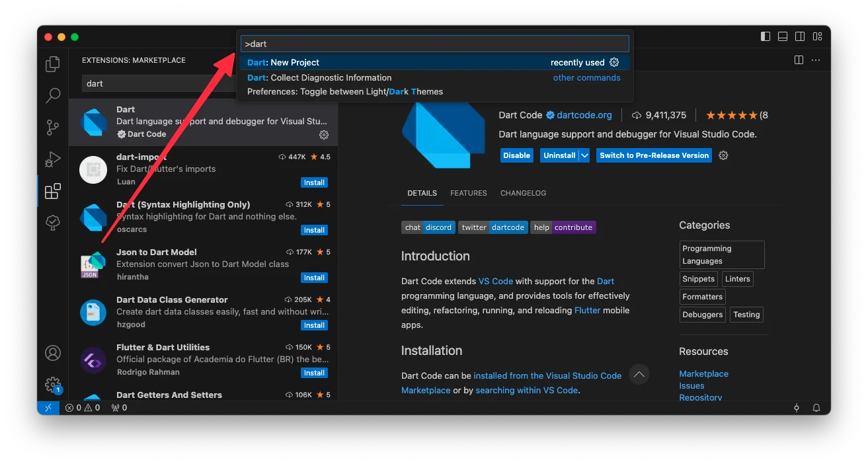Select the Formatters category

pyautogui.click(x=703, y=297)
